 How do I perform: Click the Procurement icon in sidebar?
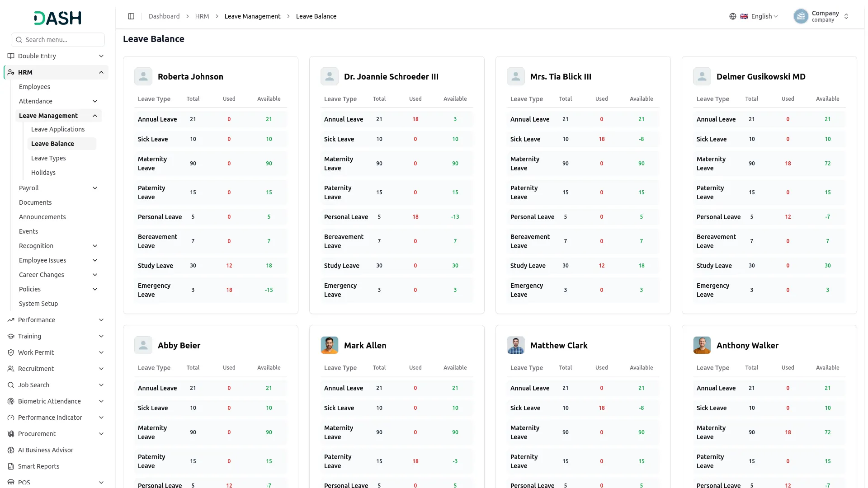pyautogui.click(x=11, y=434)
